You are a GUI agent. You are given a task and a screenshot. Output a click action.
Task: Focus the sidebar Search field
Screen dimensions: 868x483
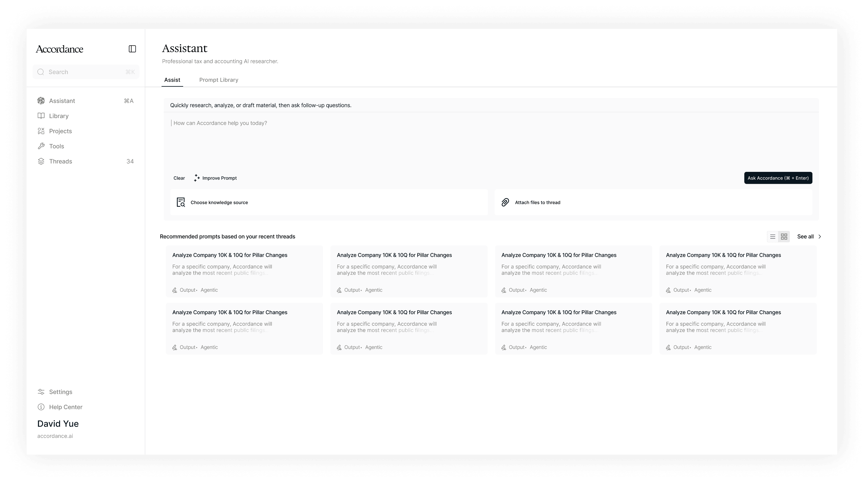coord(86,72)
